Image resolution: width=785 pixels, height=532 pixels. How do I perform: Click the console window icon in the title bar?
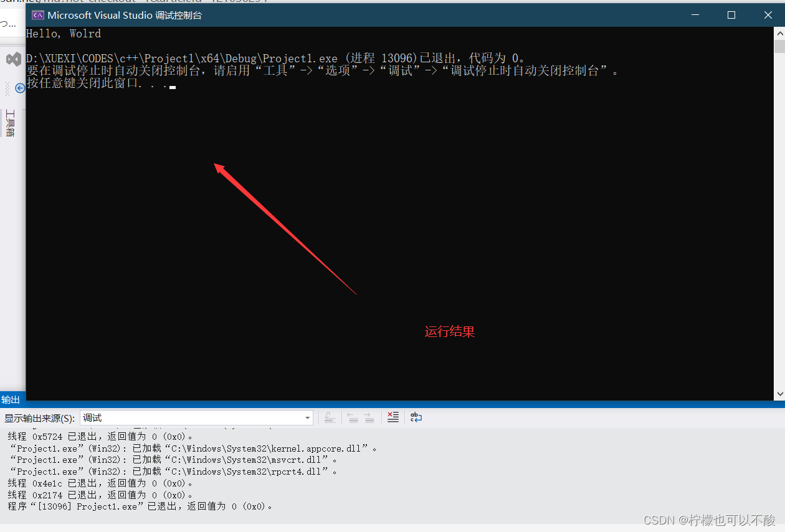pos(37,16)
